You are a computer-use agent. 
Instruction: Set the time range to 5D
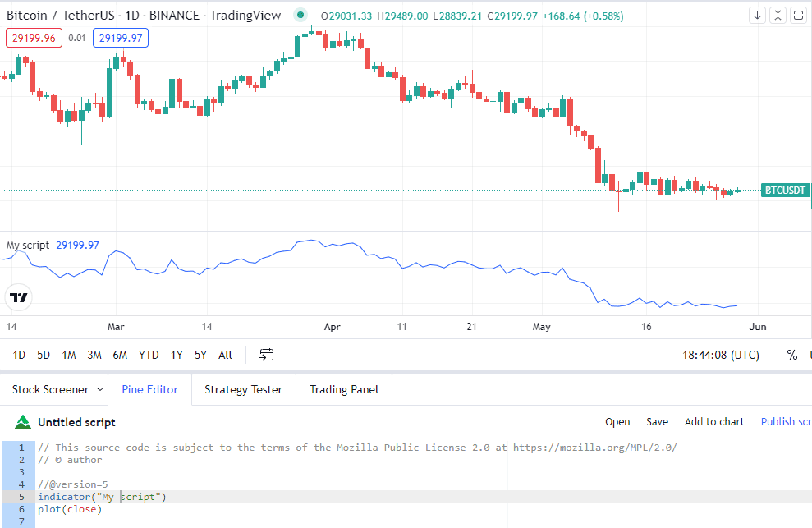(44, 355)
